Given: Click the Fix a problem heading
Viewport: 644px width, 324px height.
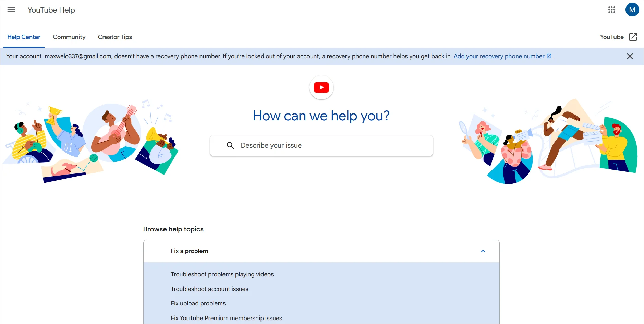Looking at the screenshot, I should coord(190,251).
